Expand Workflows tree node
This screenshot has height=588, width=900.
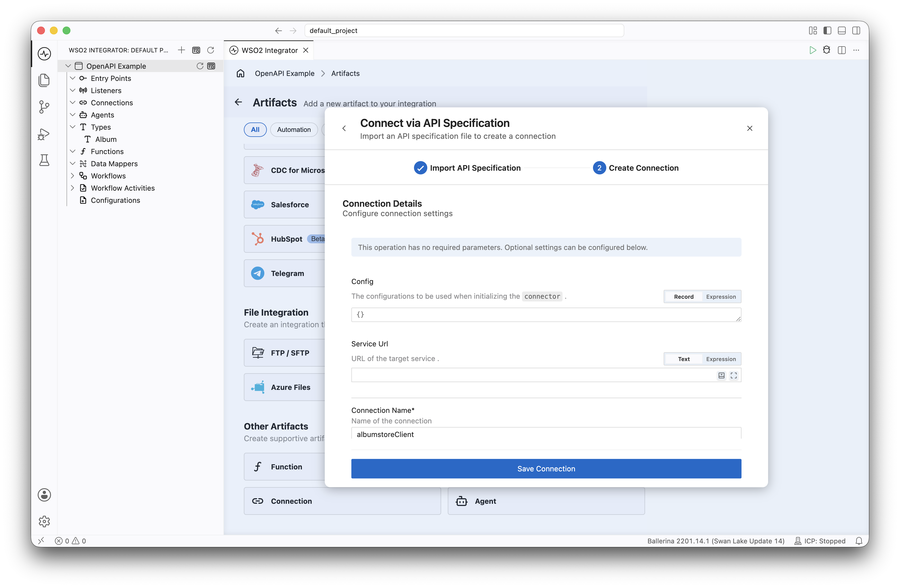point(73,176)
